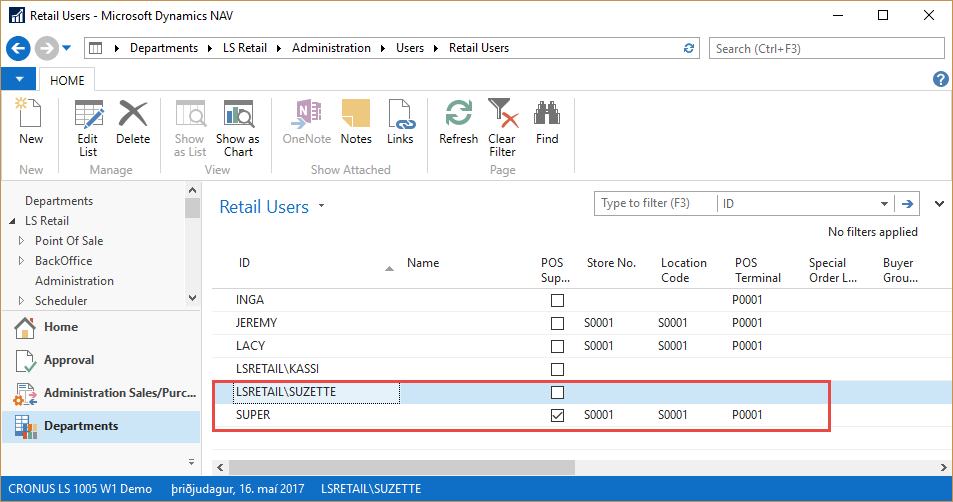Enable POS Super checkbox for LACY
This screenshot has width=953, height=502.
point(558,346)
